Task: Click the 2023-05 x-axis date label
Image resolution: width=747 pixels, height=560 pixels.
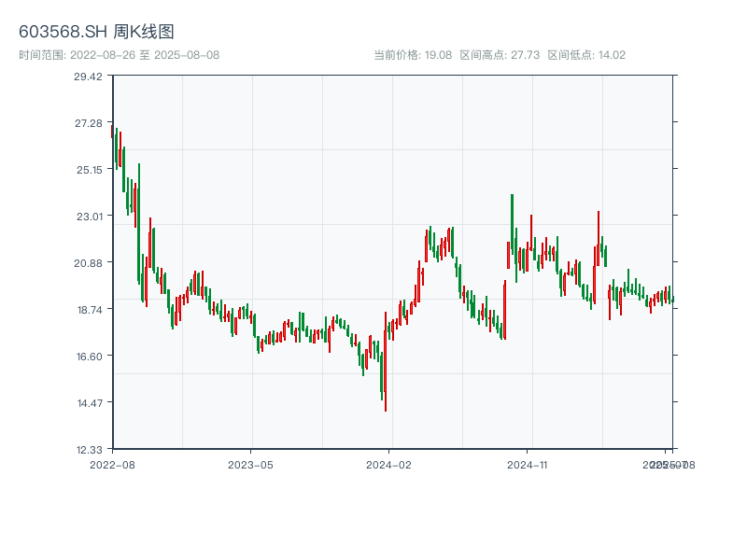Action: (251, 464)
